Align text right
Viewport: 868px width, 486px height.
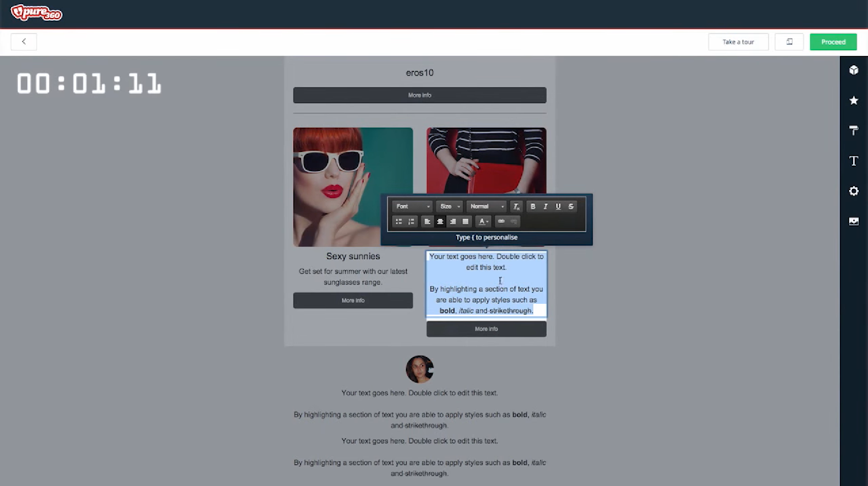coord(453,222)
